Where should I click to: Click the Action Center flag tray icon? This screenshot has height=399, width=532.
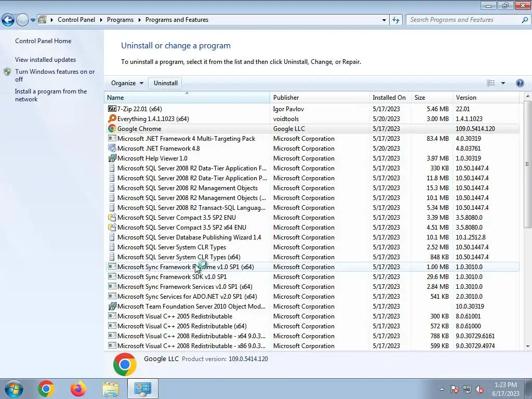click(454, 390)
